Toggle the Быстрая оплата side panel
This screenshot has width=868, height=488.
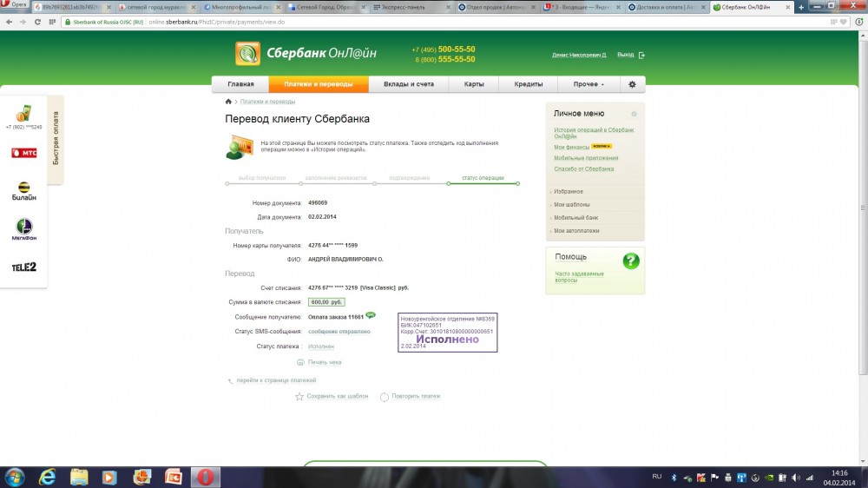[56, 138]
